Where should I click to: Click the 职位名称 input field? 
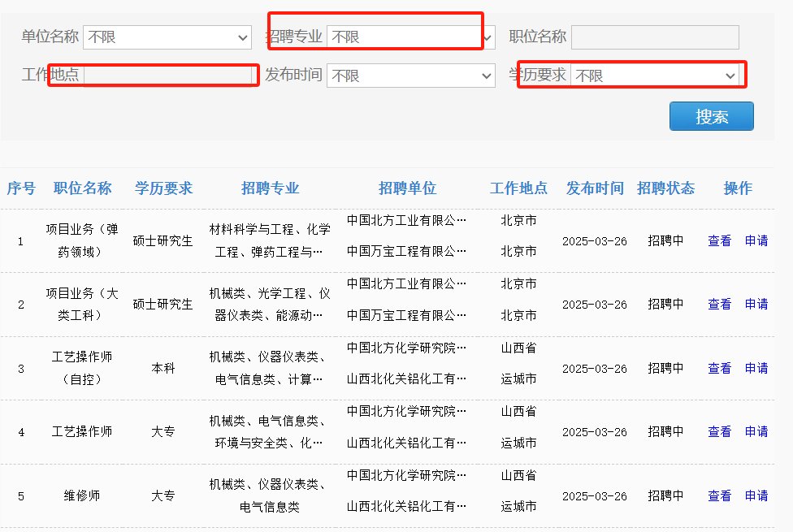click(653, 37)
